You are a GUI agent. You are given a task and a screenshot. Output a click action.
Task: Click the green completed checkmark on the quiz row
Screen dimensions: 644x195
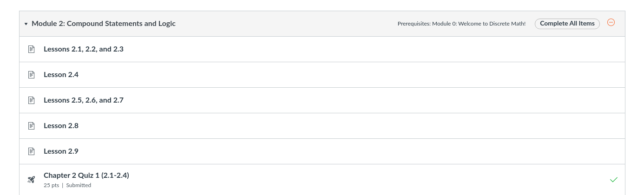coord(614,180)
